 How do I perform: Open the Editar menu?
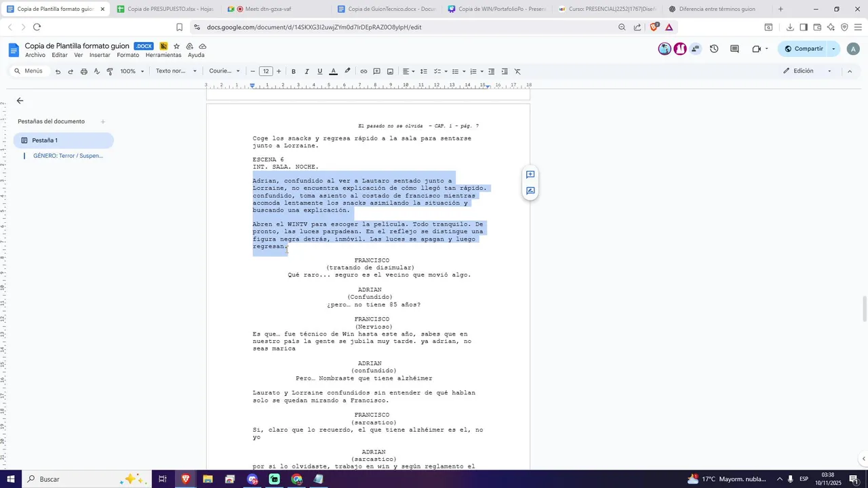(x=60, y=55)
